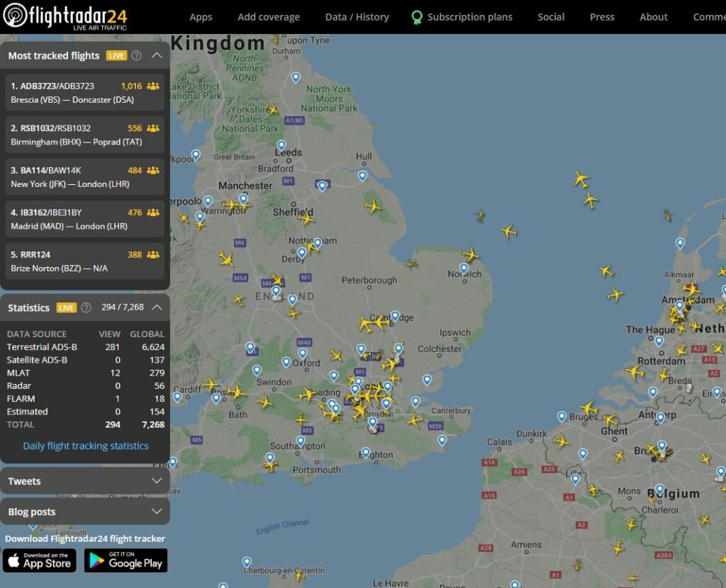This screenshot has width=726, height=588.
Task: Click Satellite ADS-B statistics row
Action: (x=86, y=360)
